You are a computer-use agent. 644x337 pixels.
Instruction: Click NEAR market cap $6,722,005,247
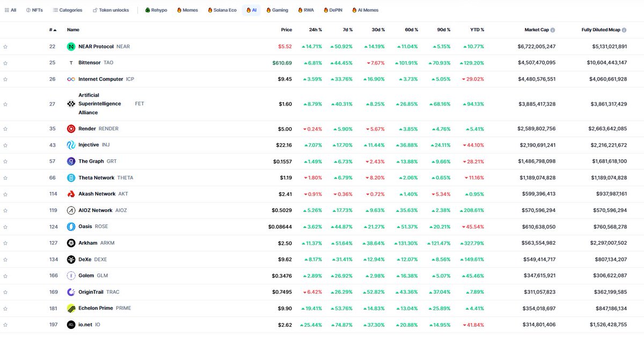[x=537, y=47]
